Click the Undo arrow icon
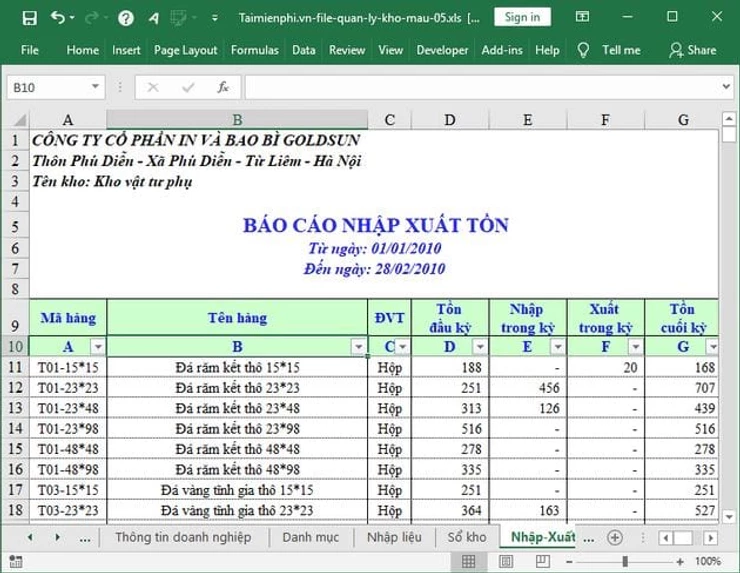Viewport: 740px width, 573px height. [x=58, y=18]
